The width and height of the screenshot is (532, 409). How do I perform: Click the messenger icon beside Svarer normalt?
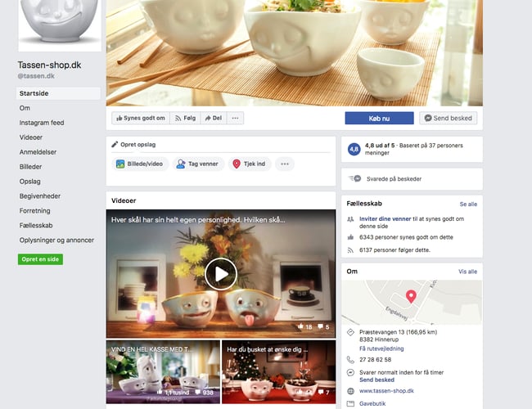(x=350, y=372)
